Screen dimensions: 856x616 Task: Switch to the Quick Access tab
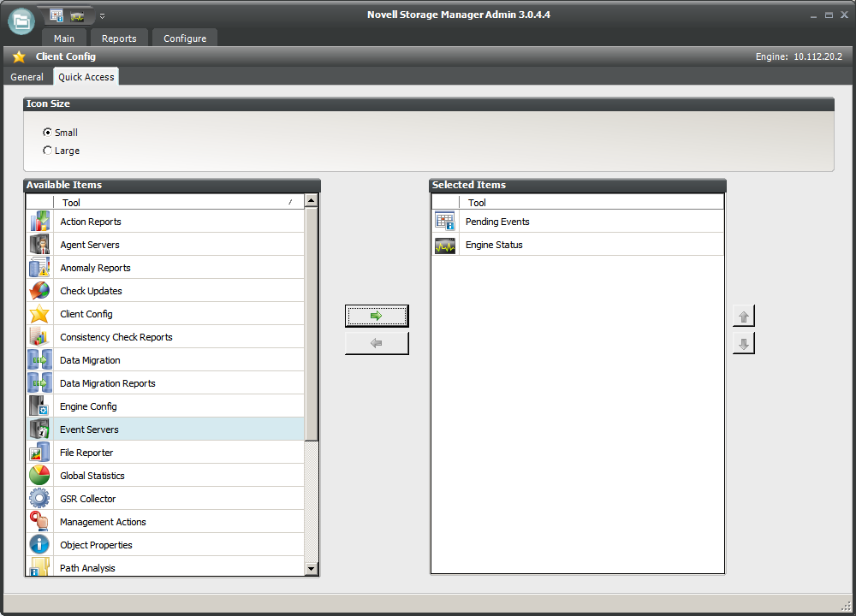[x=86, y=77]
